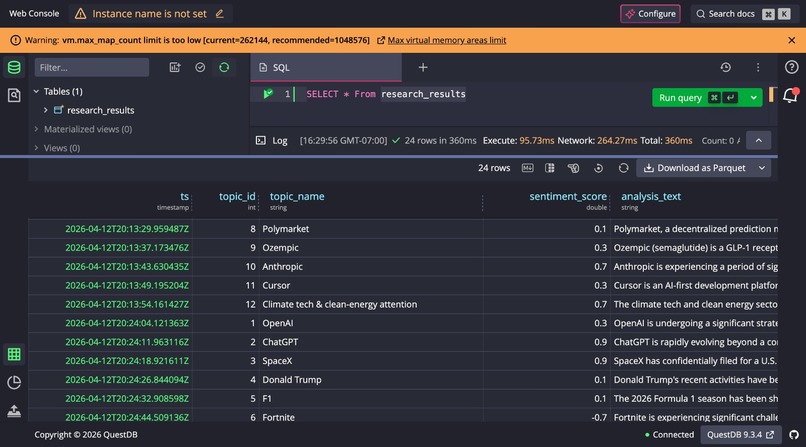Collapse the Tables (1) section
The width and height of the screenshot is (806, 447).
(36, 91)
